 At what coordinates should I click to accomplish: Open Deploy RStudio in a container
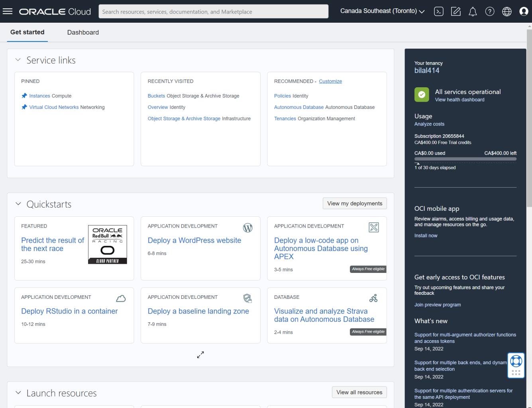click(x=69, y=311)
